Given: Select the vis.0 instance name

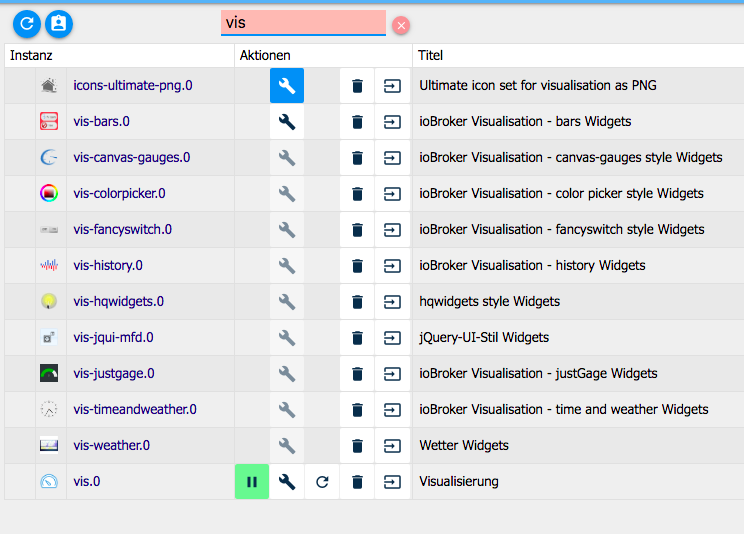Looking at the screenshot, I should 87,481.
